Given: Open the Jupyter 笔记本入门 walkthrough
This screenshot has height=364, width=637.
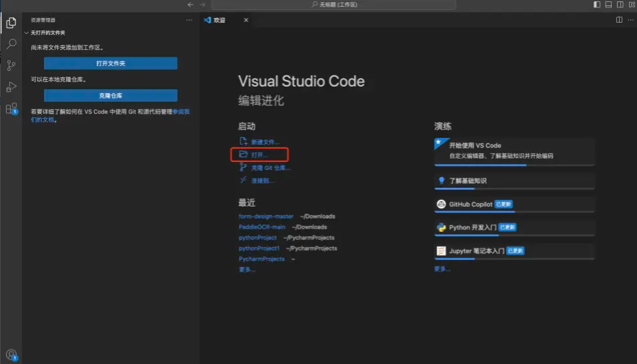Looking at the screenshot, I should [514, 251].
